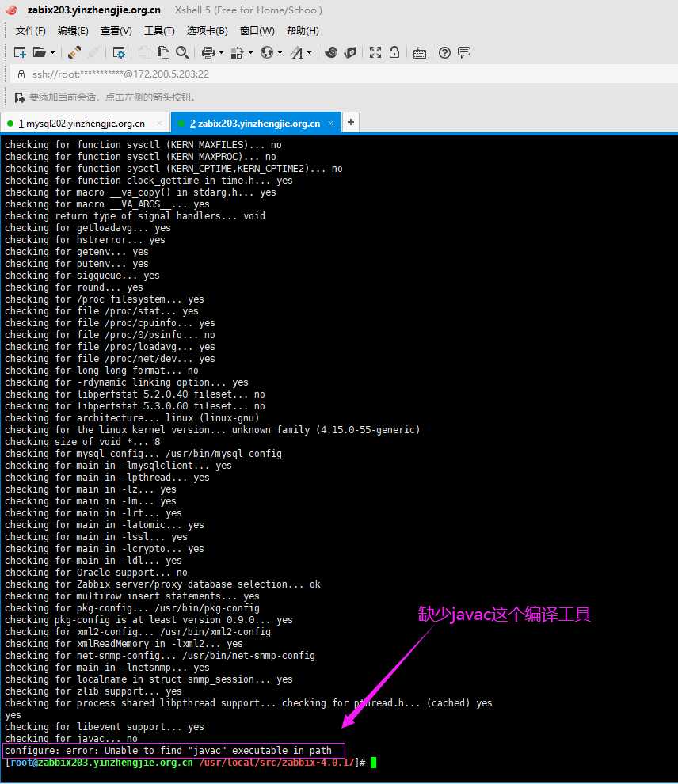Click the "checking for /proc filesystem... yes" line
The width and height of the screenshot is (678, 784).
click(x=105, y=299)
